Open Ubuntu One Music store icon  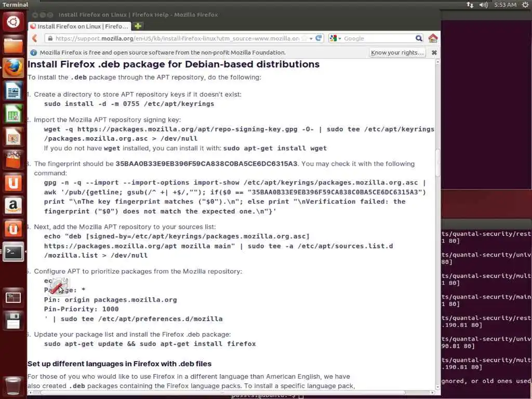point(13,229)
